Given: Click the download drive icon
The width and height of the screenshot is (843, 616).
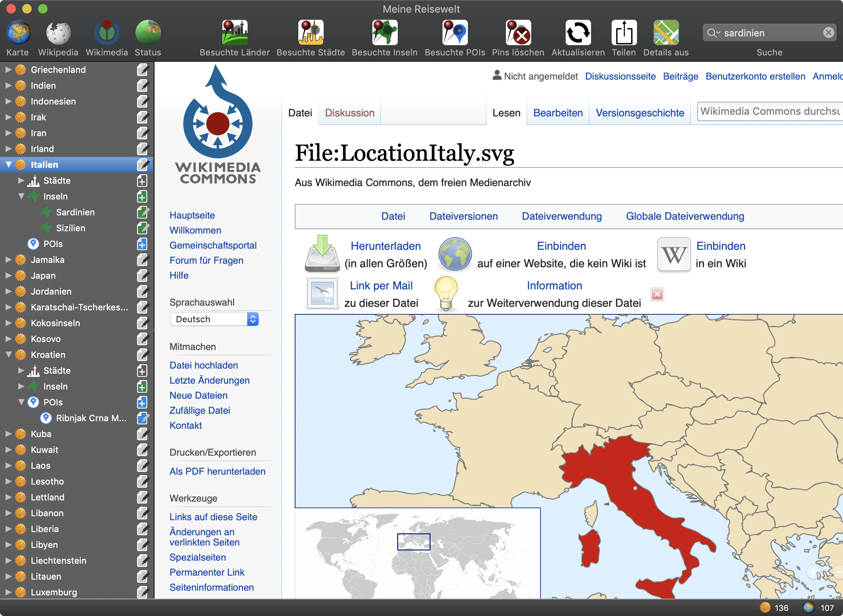Looking at the screenshot, I should (322, 253).
